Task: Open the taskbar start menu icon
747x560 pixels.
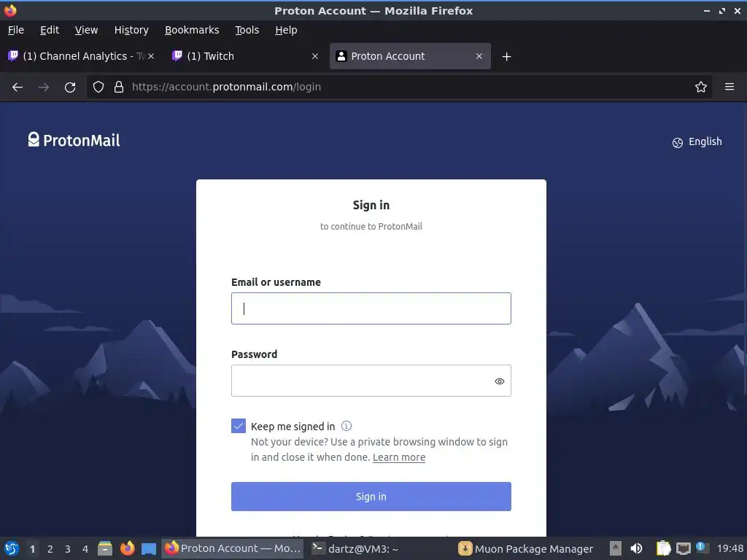Action: [x=12, y=548]
